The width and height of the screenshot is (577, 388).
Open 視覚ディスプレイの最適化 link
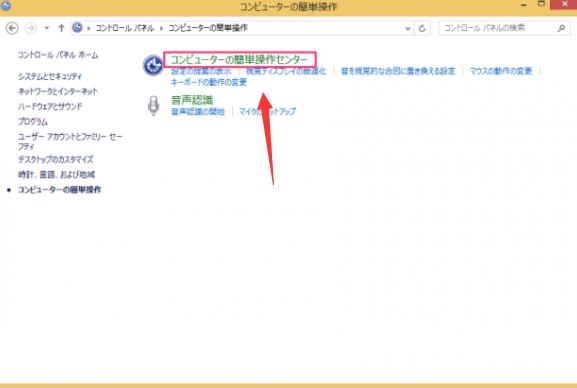pyautogui.click(x=286, y=71)
